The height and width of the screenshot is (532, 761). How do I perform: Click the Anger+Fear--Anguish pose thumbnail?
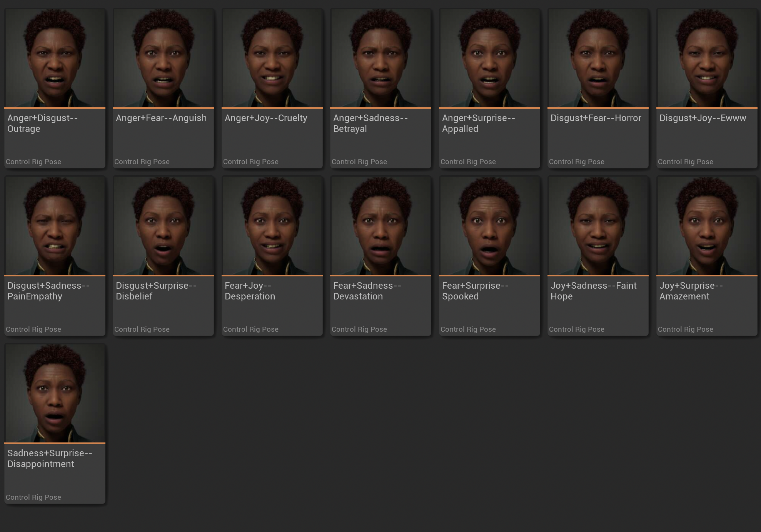[163, 58]
